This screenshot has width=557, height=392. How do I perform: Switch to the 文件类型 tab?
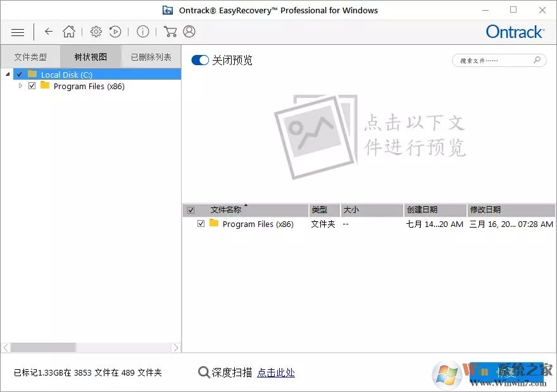pos(30,57)
